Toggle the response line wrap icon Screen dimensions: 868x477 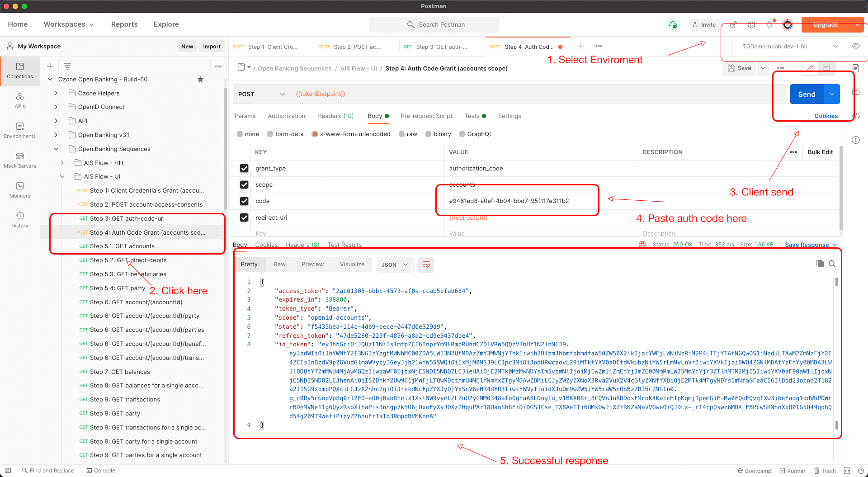pos(426,264)
